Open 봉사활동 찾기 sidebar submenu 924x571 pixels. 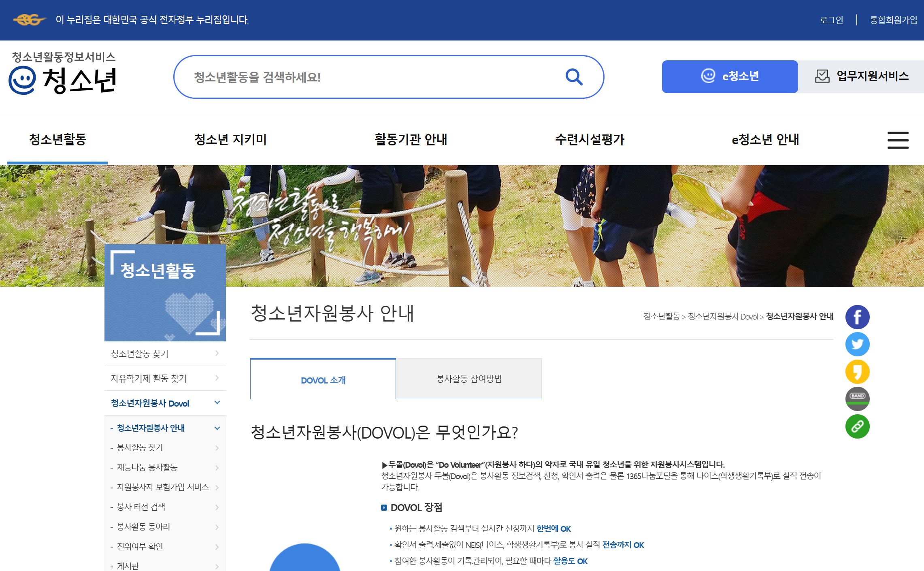click(x=165, y=447)
